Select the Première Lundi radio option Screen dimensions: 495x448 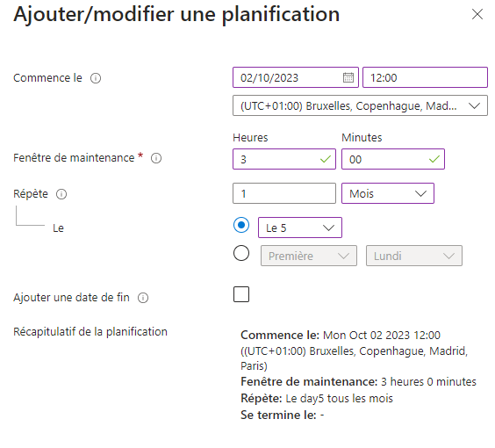tap(241, 253)
